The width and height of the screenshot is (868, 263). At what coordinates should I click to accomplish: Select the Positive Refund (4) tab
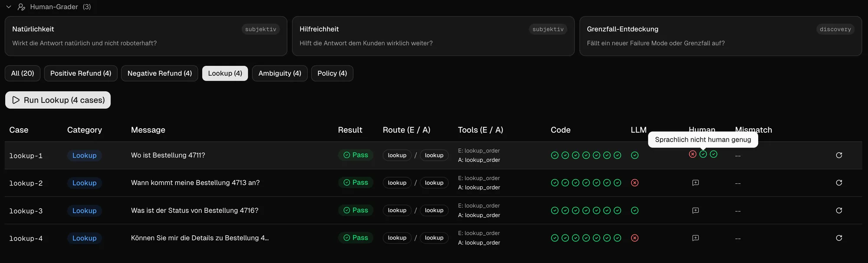point(81,73)
